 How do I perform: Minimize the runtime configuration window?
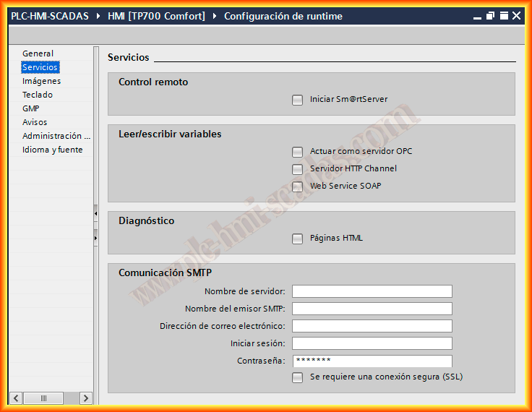point(477,16)
